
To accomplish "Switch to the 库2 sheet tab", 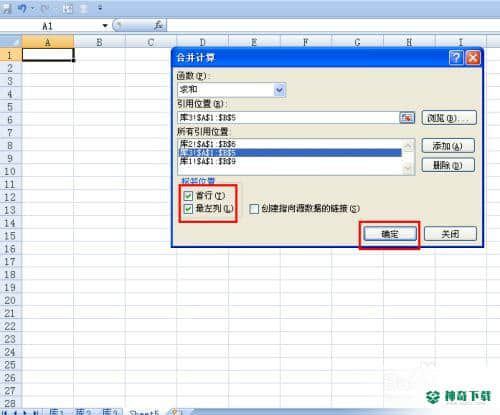I will 83,412.
